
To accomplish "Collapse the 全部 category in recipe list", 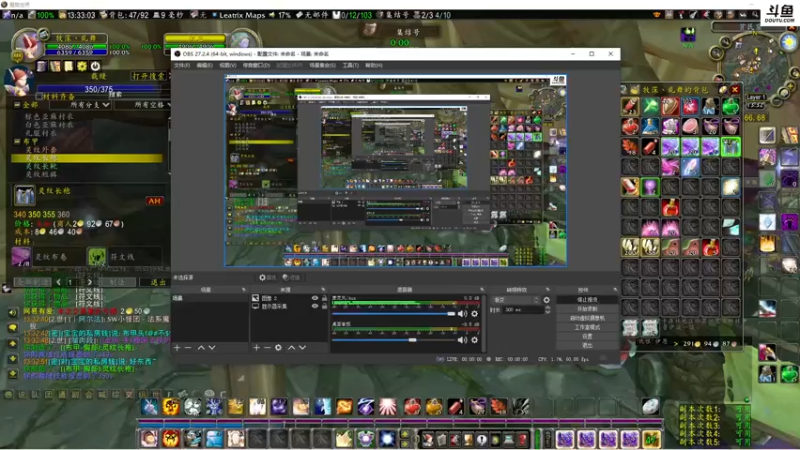I will [x=17, y=105].
